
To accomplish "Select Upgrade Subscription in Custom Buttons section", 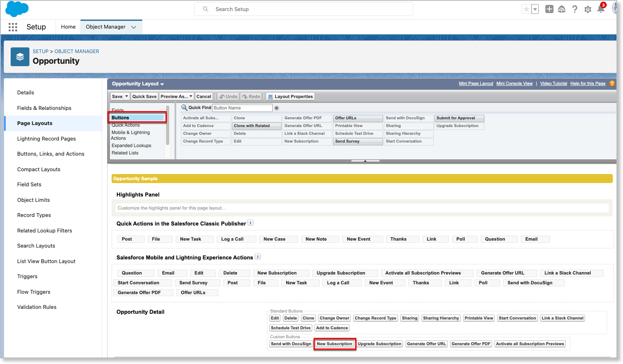I will tap(379, 344).
